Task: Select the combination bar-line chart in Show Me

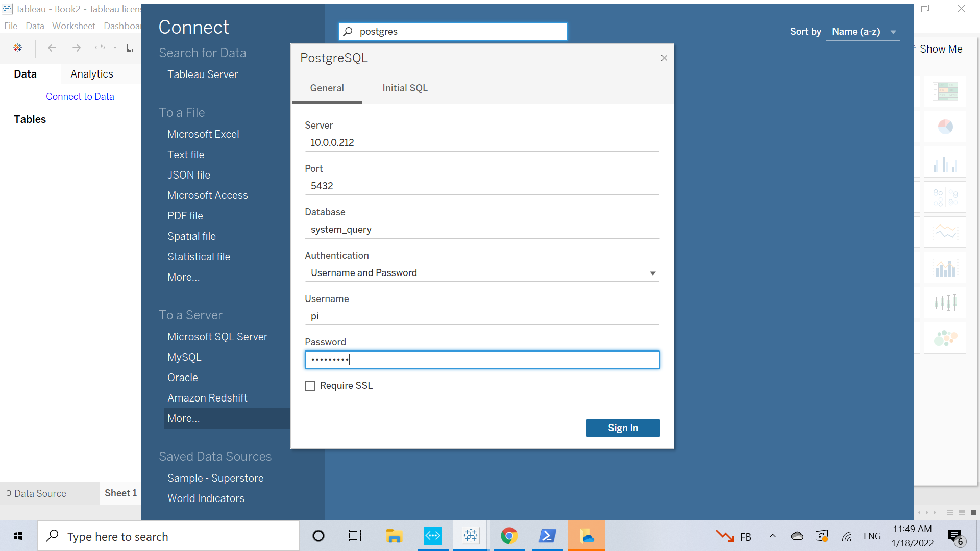Action: 945,267
